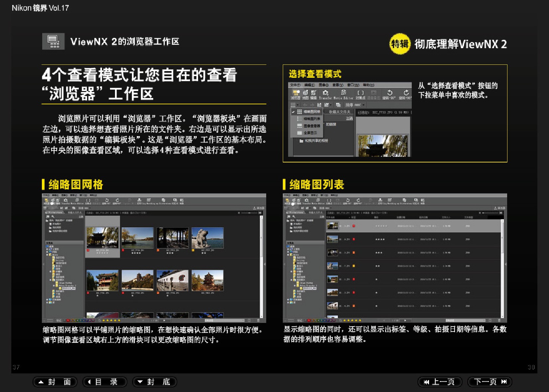
Task: Collapse left panel arrow in list screenshot
Action: 284,264
